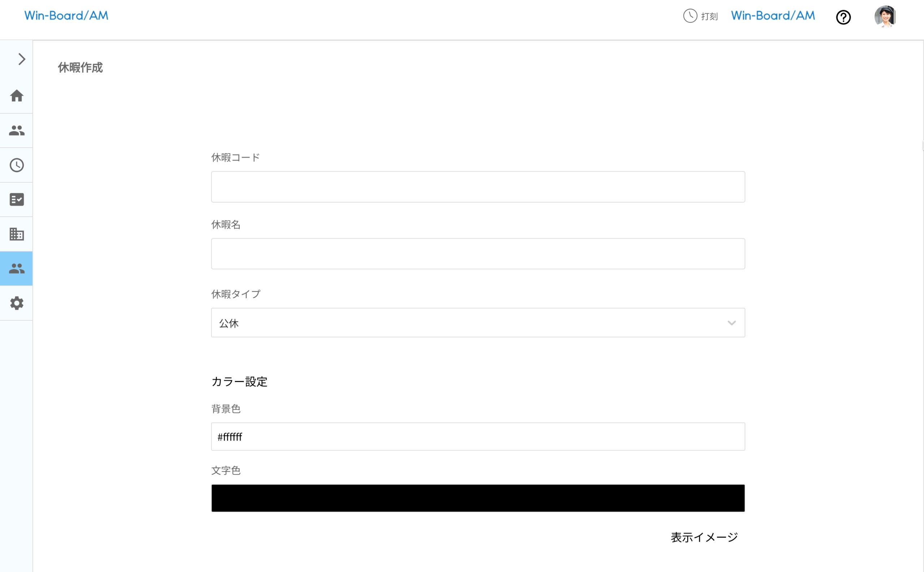Open the help question mark icon
This screenshot has width=924, height=572.
coord(844,17)
